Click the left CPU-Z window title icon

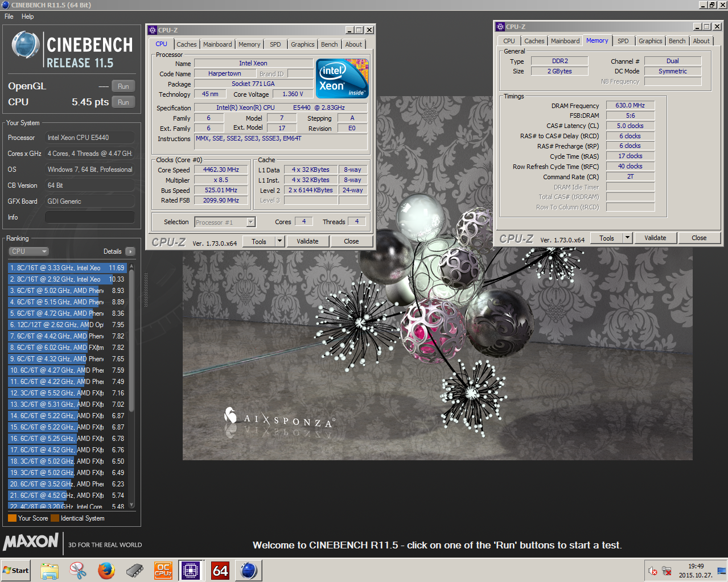pos(153,30)
